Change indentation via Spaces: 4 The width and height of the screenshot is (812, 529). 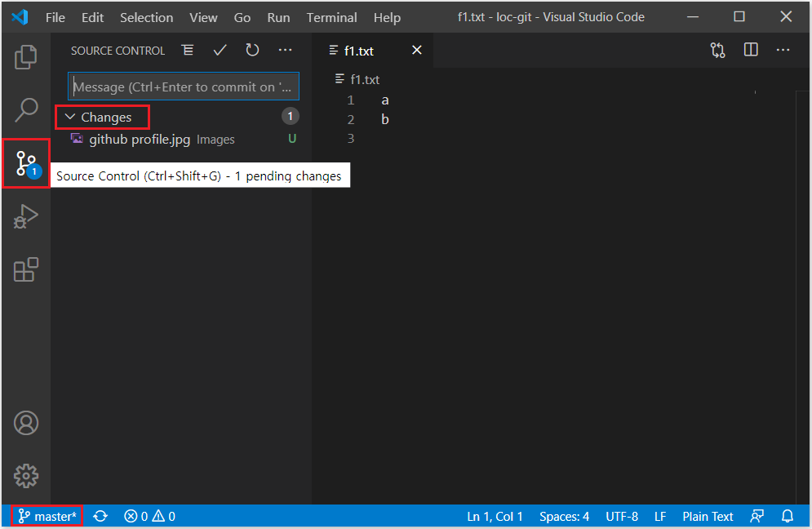pyautogui.click(x=564, y=516)
